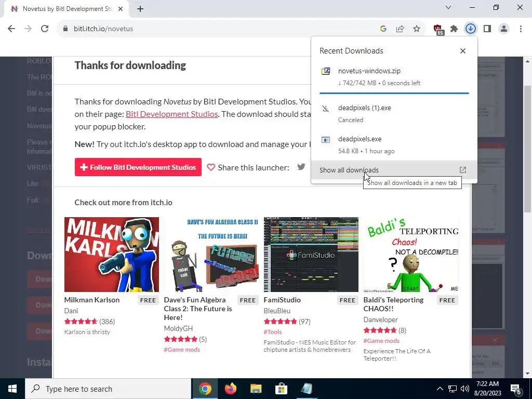Open File Explorer from taskbar
This screenshot has width=532, height=399.
pyautogui.click(x=256, y=389)
